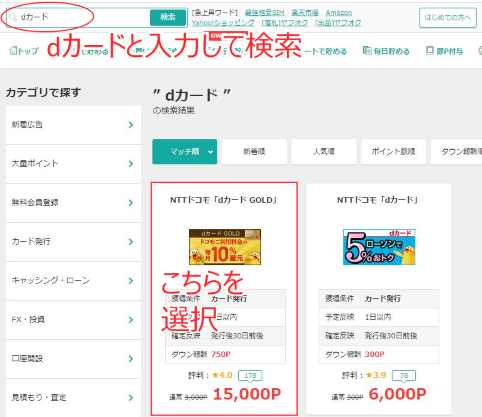Sort results by 新着順
The width and height of the screenshot is (482, 417).
254,152
